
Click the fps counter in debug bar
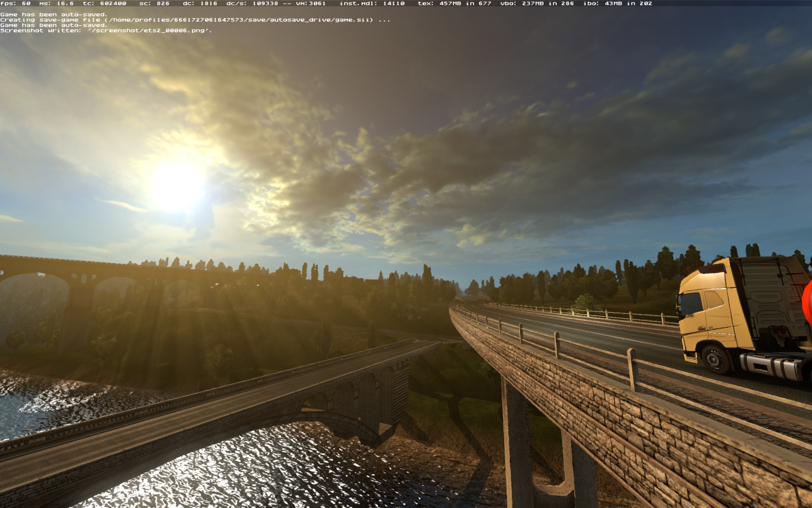[x=15, y=3]
